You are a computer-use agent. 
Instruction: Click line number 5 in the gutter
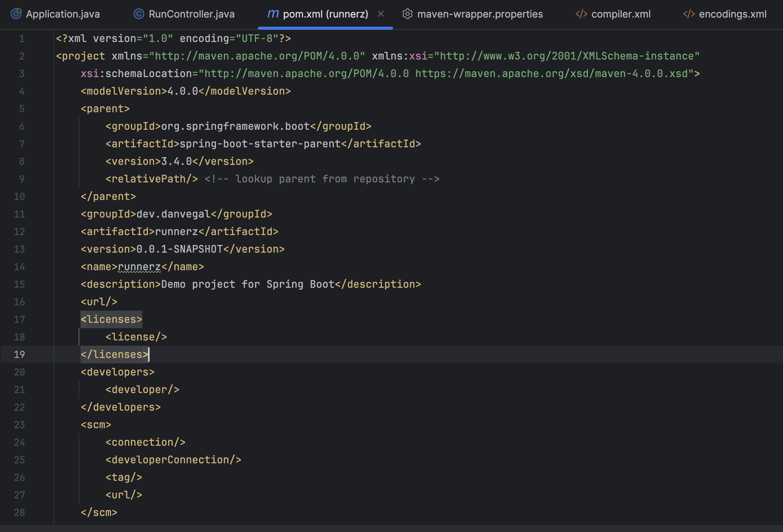coord(22,109)
